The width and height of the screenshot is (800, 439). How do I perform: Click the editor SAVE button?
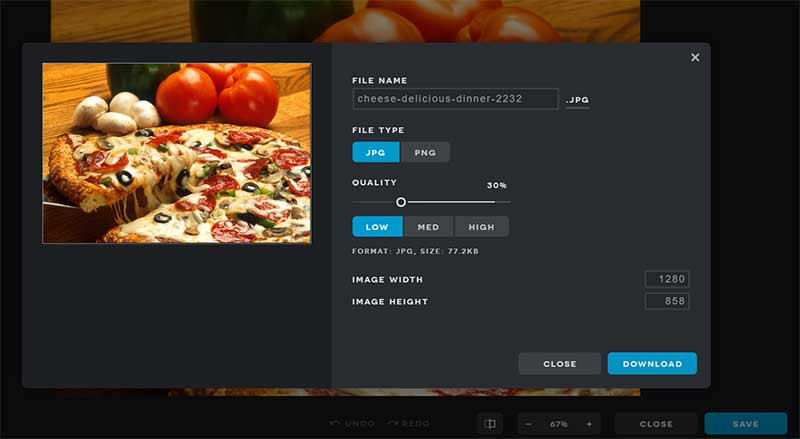click(745, 424)
